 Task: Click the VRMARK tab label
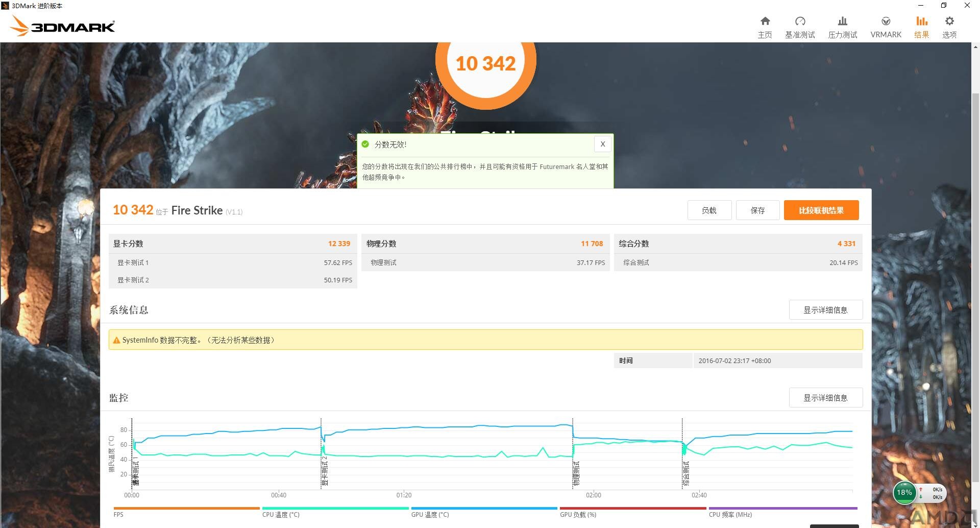886,35
